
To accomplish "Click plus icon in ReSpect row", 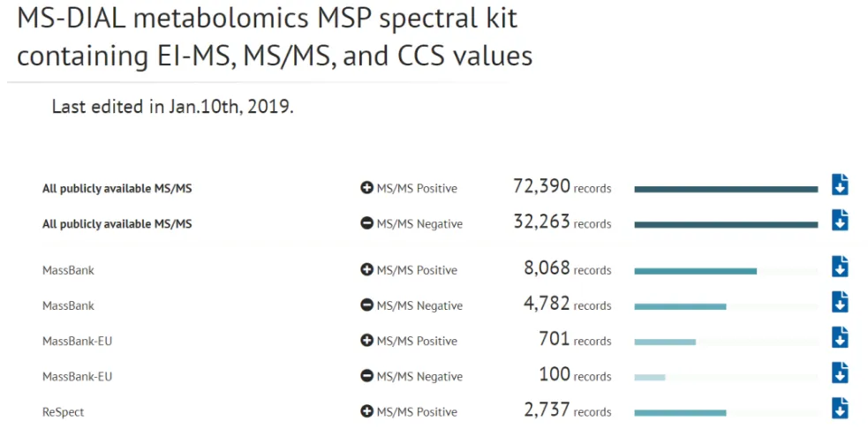I will pyautogui.click(x=367, y=411).
